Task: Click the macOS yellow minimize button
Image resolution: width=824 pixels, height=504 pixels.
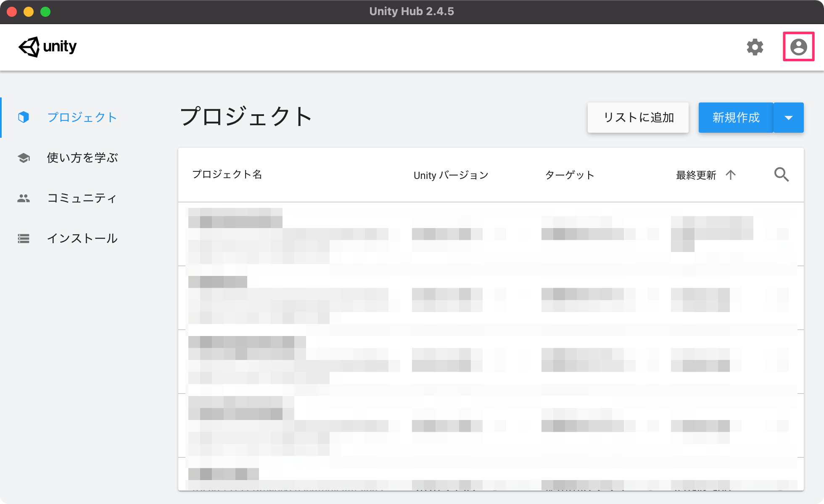Action: 29,12
